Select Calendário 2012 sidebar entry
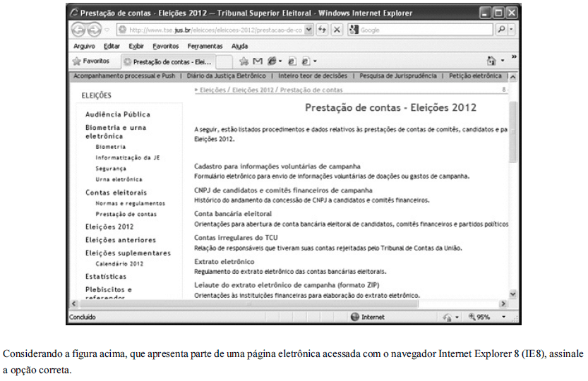Image resolution: width=588 pixels, height=381 pixels. (119, 264)
